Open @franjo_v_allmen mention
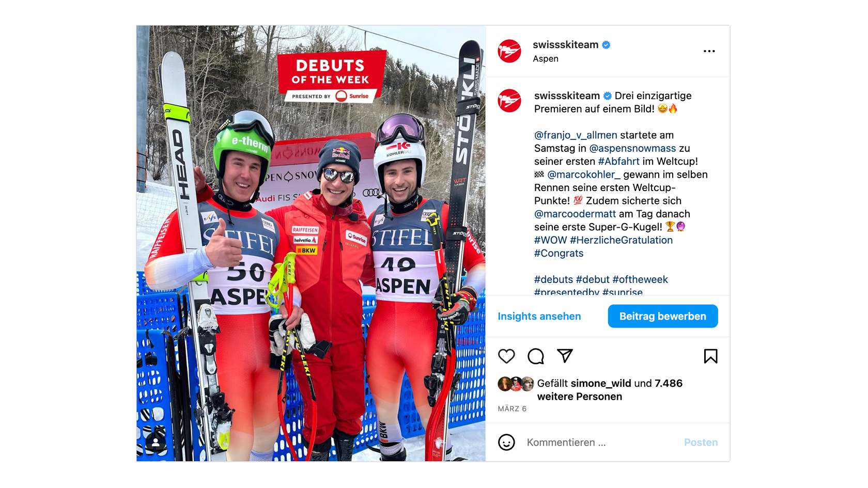 (x=576, y=135)
